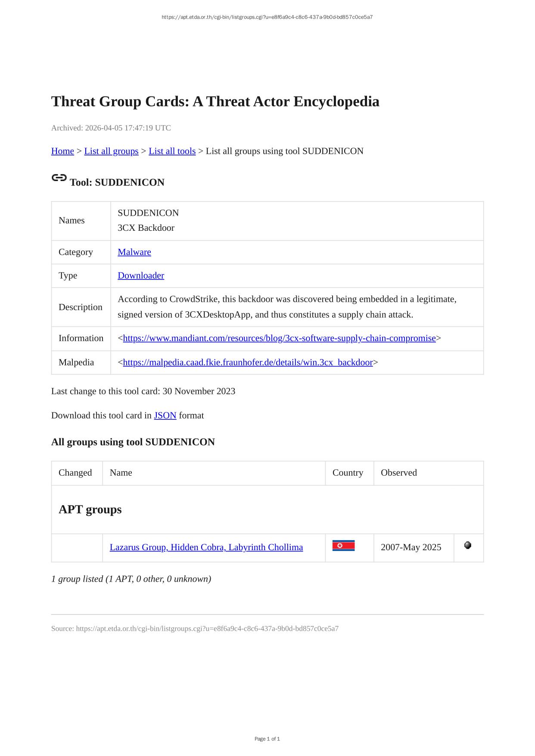Open the Malware category link
Image resolution: width=535 pixels, height=756 pixels.
pyautogui.click(x=134, y=252)
